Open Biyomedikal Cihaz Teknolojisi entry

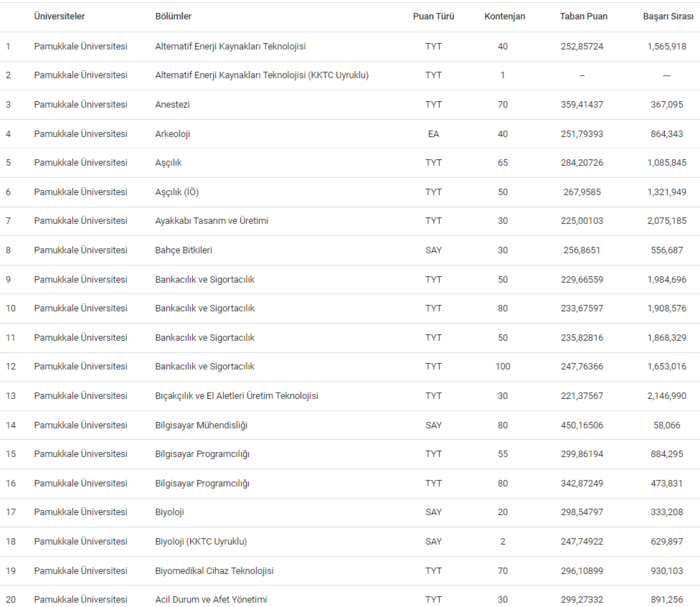(214, 571)
